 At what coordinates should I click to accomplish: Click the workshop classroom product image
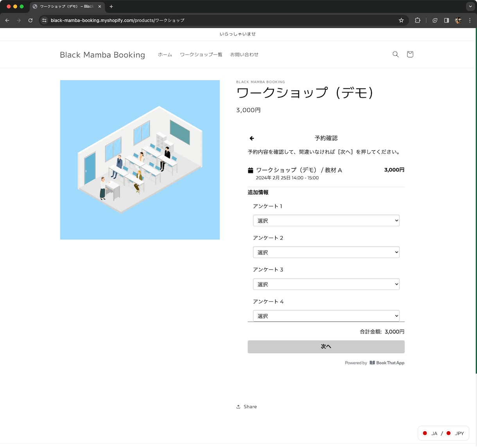[140, 160]
